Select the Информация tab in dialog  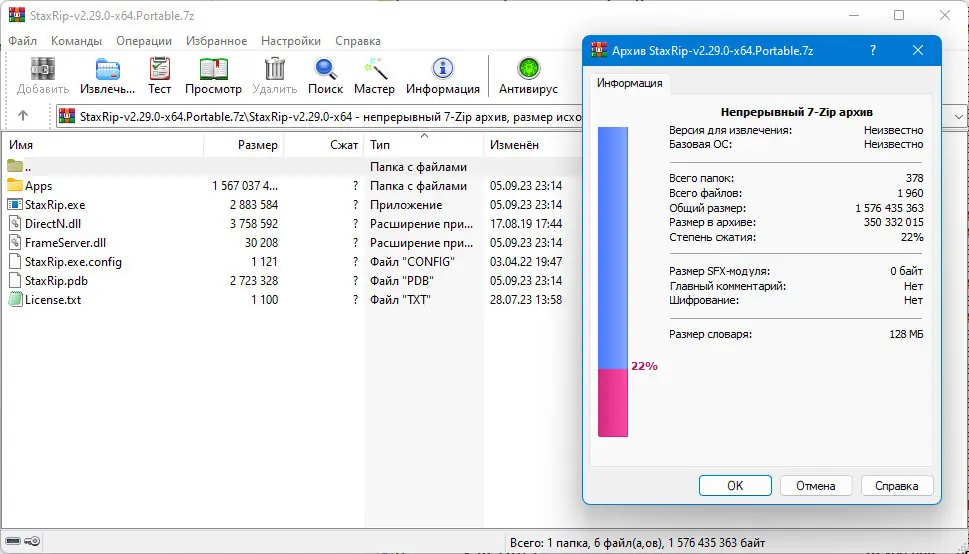tap(630, 83)
